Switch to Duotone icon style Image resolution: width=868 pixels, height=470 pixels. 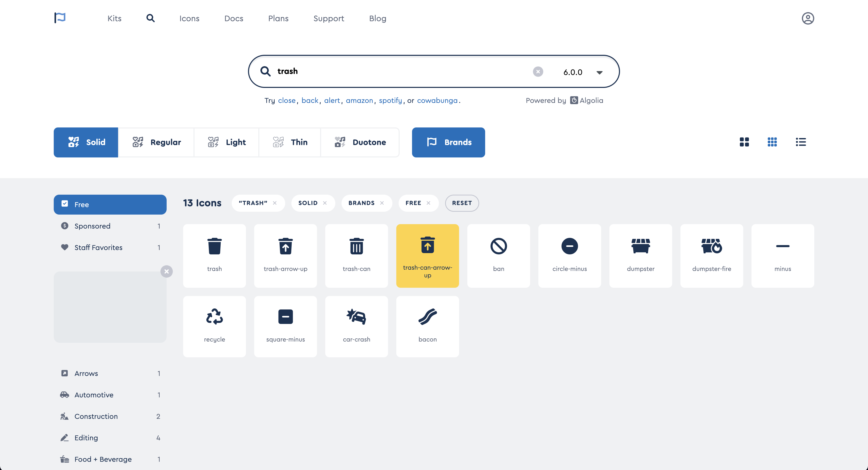[x=360, y=142]
